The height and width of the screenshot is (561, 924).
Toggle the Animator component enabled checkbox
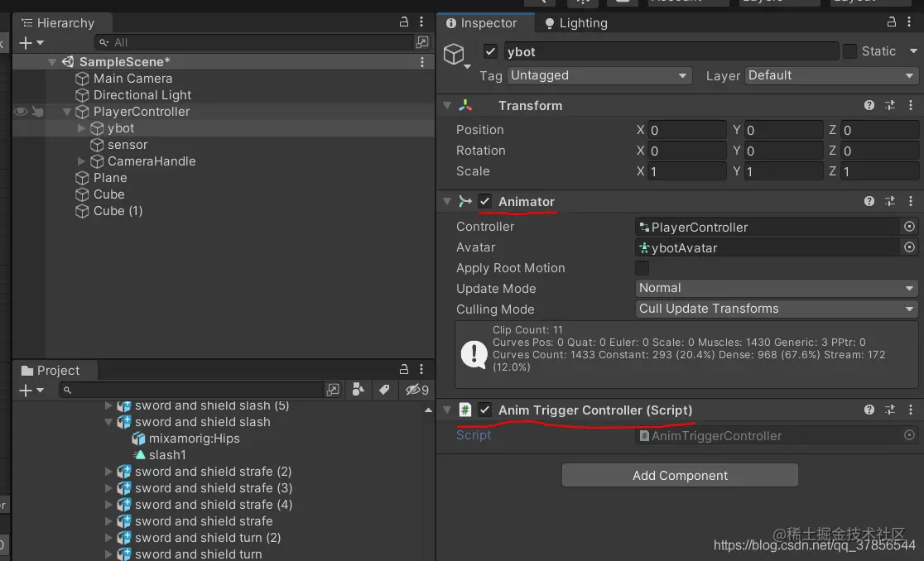pos(484,201)
